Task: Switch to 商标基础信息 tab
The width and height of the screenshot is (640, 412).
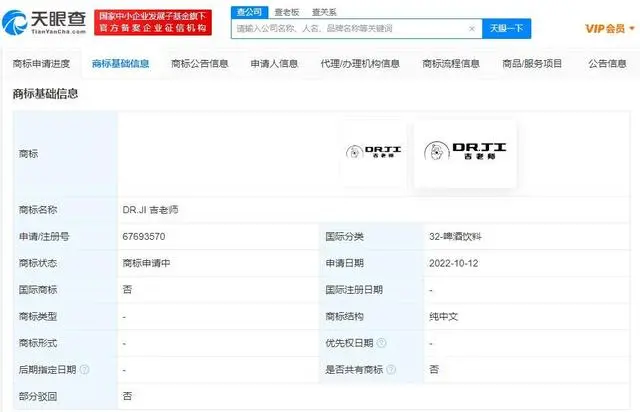Action: 120,64
